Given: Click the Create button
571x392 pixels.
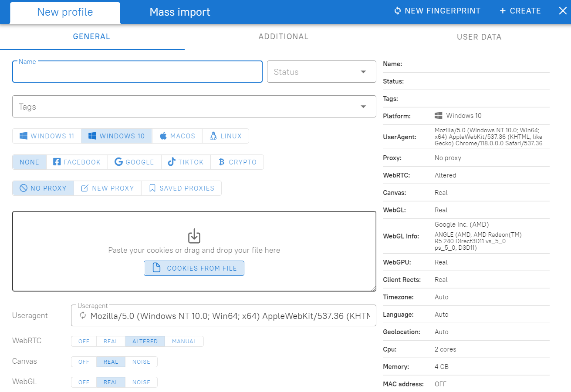Looking at the screenshot, I should [x=520, y=10].
